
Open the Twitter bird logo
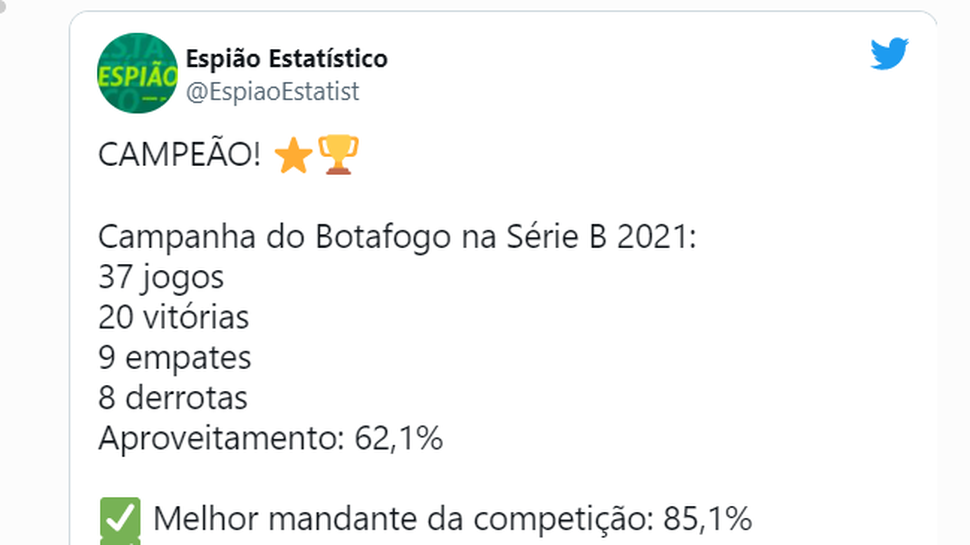tap(889, 54)
